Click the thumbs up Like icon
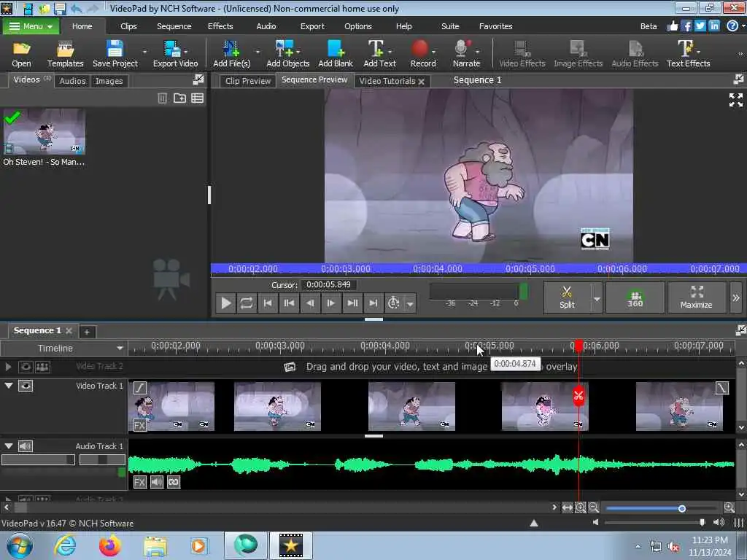 (672, 26)
